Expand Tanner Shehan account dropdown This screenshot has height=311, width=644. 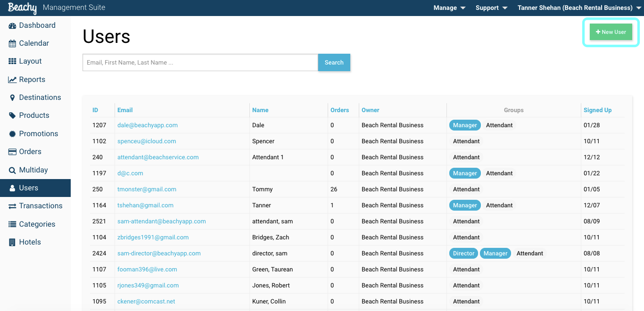point(579,8)
